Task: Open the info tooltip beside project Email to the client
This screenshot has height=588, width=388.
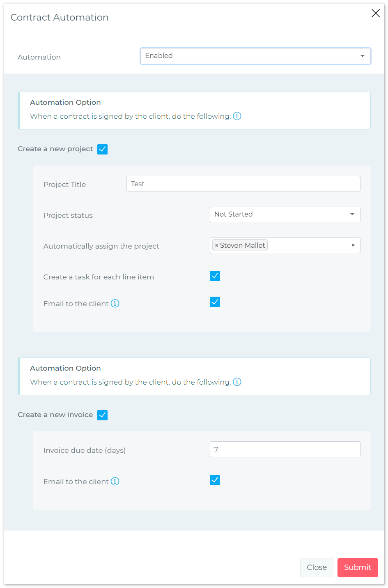Action: [115, 303]
